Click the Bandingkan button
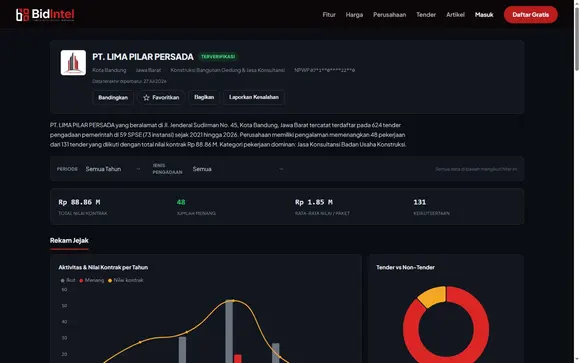The image size is (580, 363). coord(113,98)
